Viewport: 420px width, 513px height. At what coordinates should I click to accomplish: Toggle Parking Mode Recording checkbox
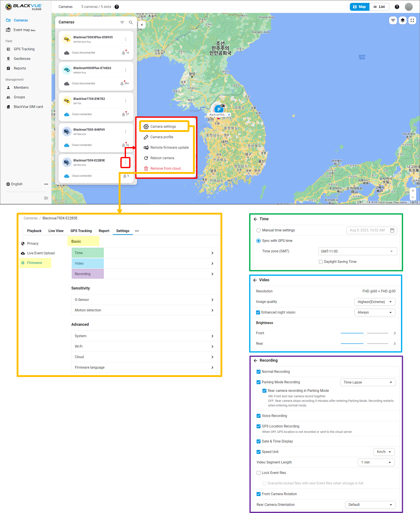(258, 382)
